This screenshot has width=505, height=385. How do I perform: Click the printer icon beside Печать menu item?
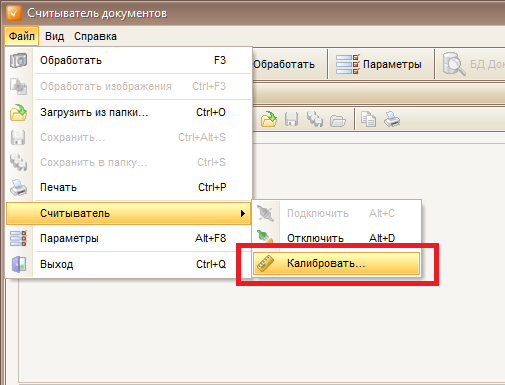[18, 187]
